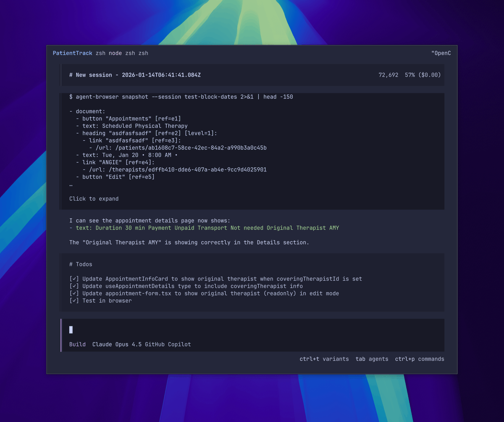Select the node terminal tab
504x422 pixels.
pyautogui.click(x=115, y=53)
